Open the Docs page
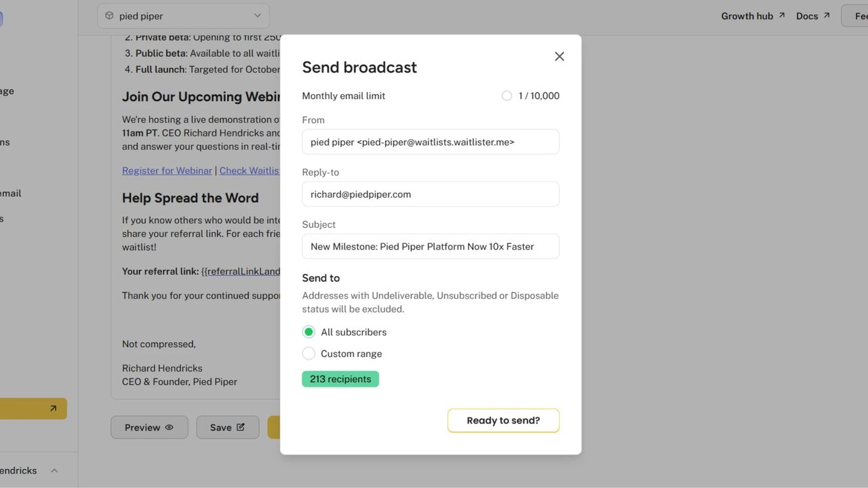Screen dimensions: 868x488 (x=806, y=15)
